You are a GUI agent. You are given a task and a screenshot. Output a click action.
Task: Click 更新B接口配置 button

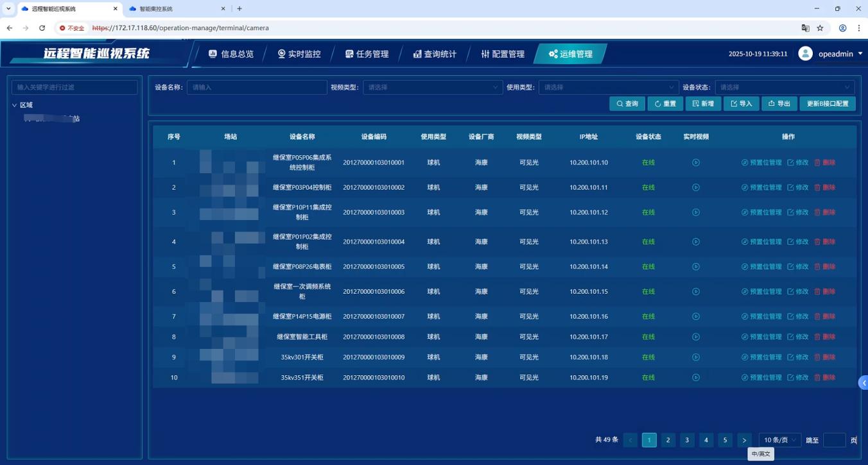[827, 104]
